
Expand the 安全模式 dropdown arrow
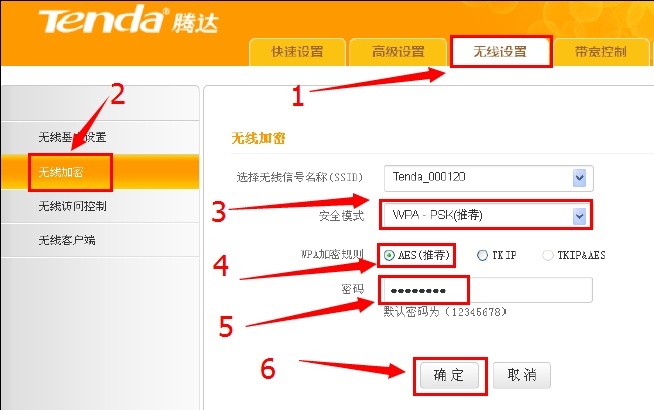point(579,216)
